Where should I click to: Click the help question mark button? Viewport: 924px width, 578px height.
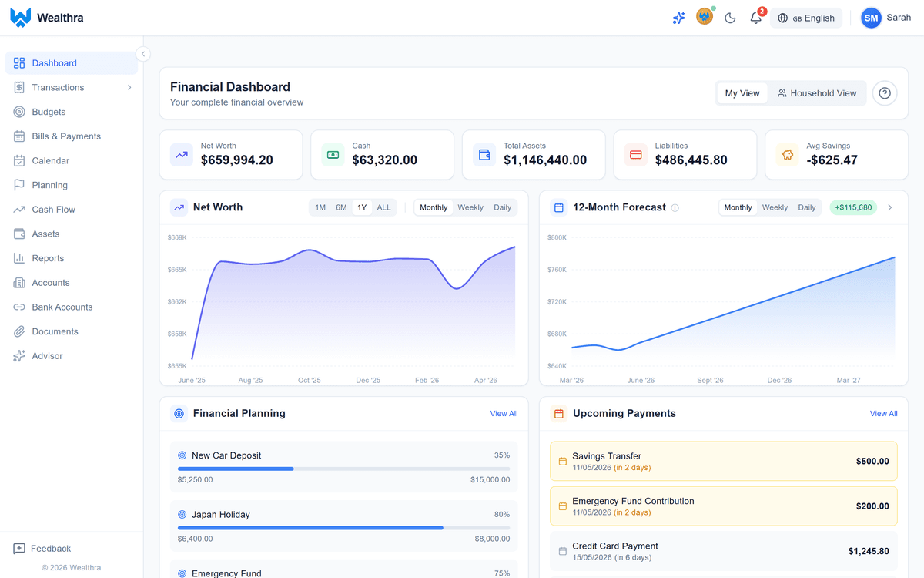coord(885,93)
